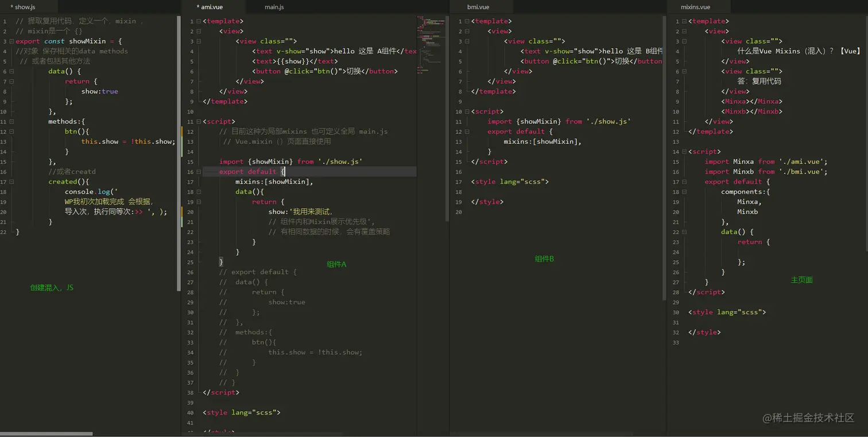
Task: Fold the view class tag at bmi.vue line 3
Action: (467, 41)
